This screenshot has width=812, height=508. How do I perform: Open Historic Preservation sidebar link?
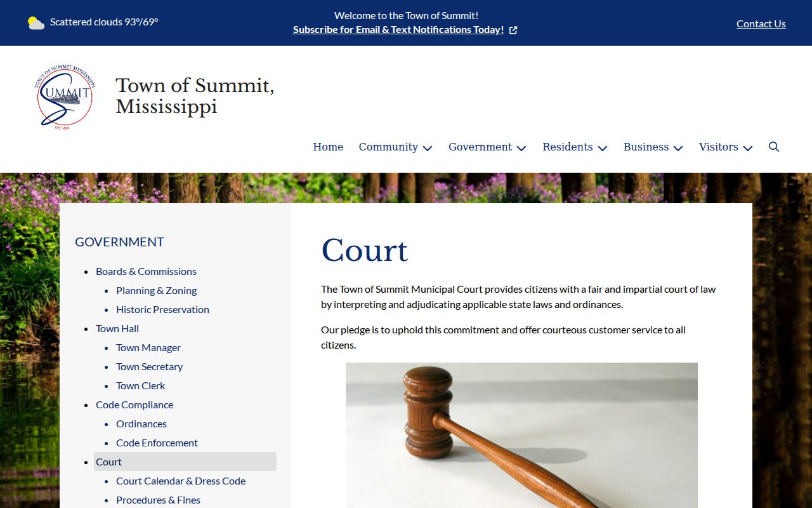point(162,309)
